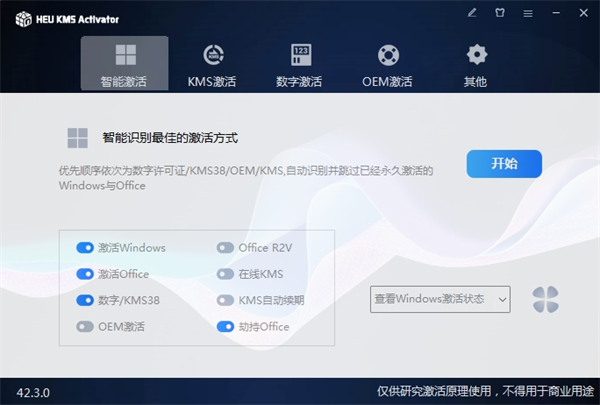Toggle the 激活Office switch
Viewport: 600px width, 405px height.
point(85,274)
